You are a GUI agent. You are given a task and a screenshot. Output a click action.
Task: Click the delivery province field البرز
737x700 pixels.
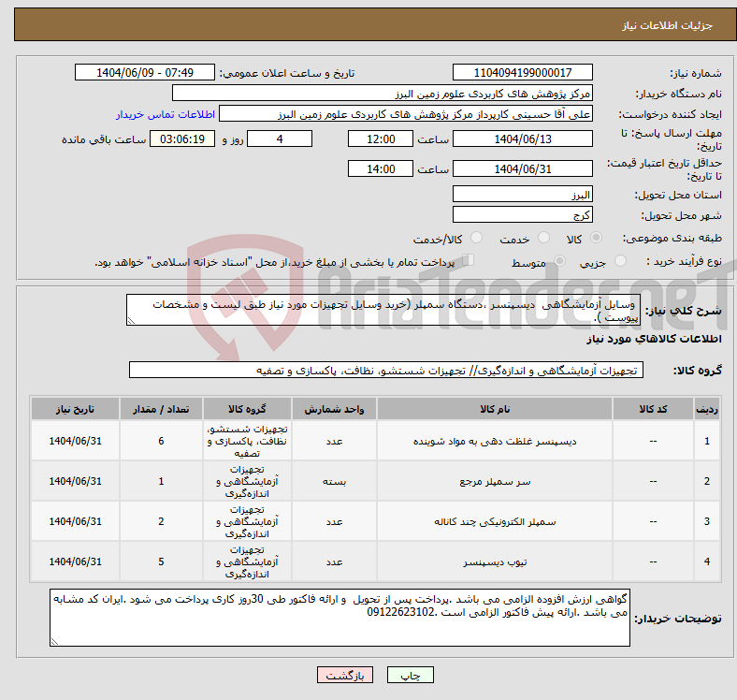tap(522, 194)
